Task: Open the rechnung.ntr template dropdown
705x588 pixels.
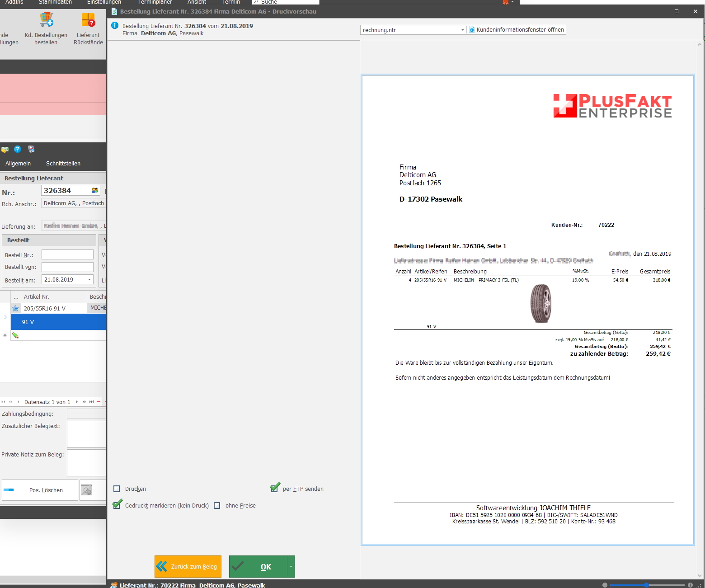Action: pyautogui.click(x=462, y=30)
